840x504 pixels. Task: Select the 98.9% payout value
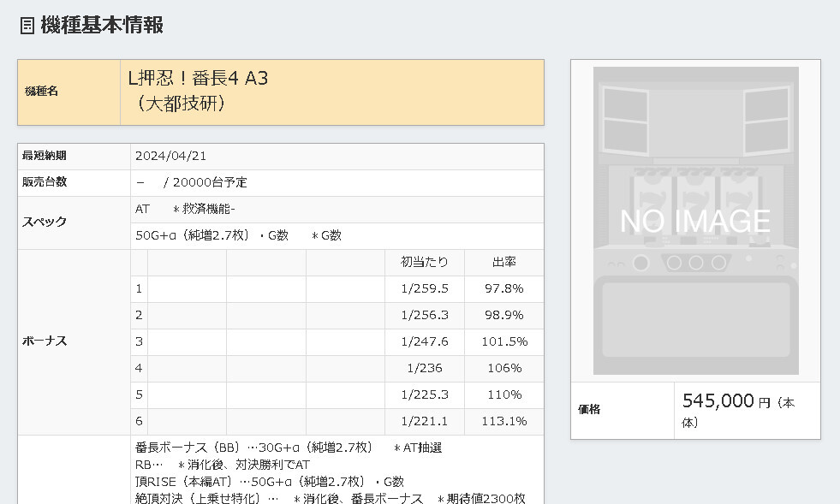pos(504,316)
